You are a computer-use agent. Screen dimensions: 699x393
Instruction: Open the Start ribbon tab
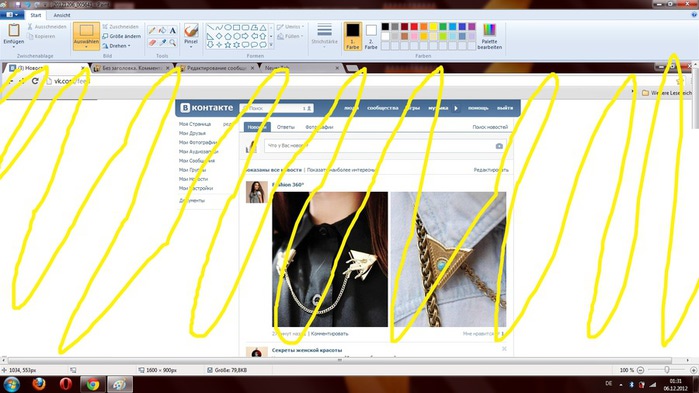(x=36, y=15)
